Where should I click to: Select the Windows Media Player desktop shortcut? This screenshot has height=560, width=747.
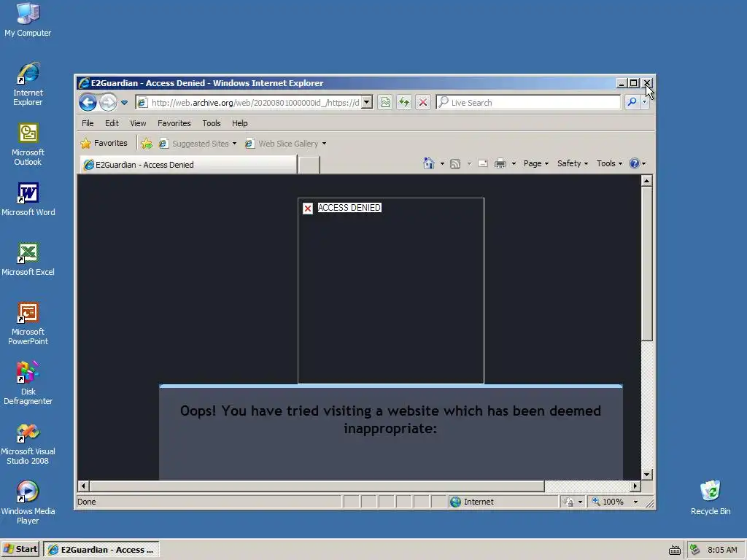point(28,503)
